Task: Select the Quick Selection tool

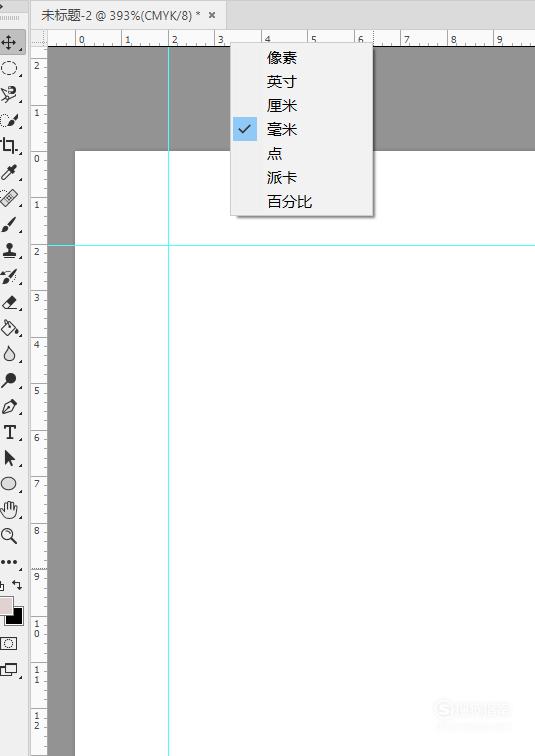Action: point(9,120)
